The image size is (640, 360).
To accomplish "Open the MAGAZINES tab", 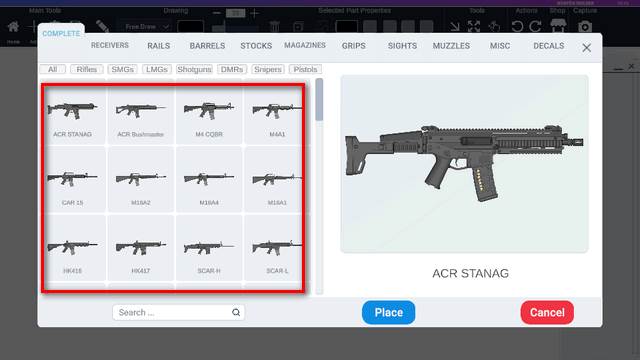I will point(305,45).
